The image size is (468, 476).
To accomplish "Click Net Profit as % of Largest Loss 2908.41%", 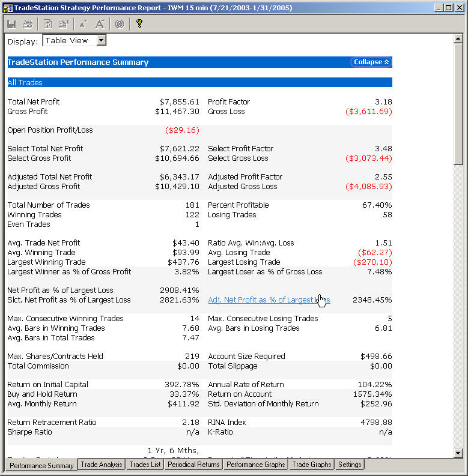I will (179, 290).
